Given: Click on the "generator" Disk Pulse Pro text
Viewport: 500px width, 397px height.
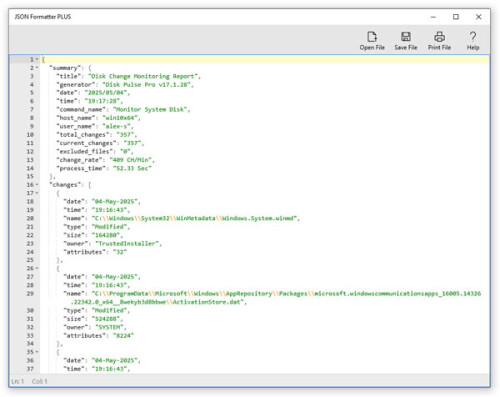Looking at the screenshot, I should pos(147,85).
